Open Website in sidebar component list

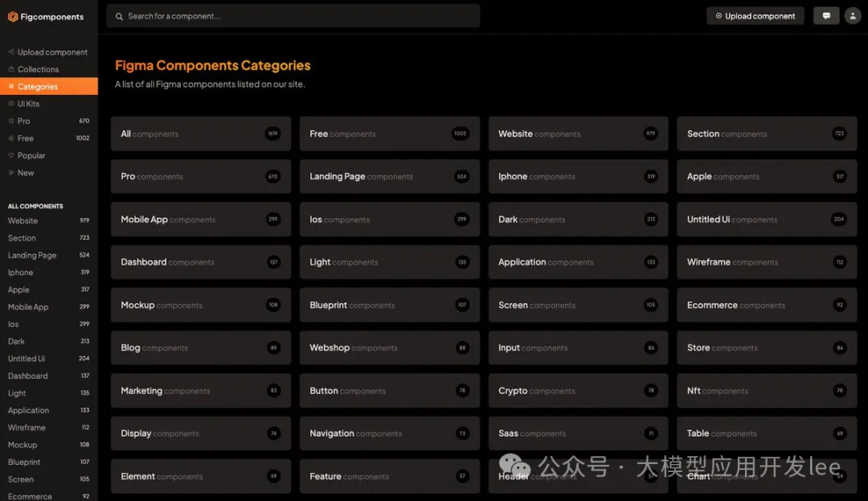click(49, 220)
